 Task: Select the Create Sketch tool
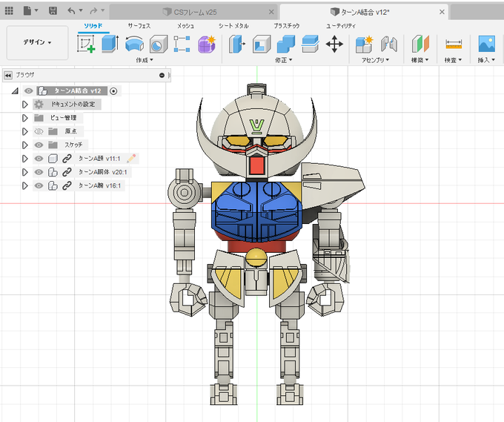86,44
